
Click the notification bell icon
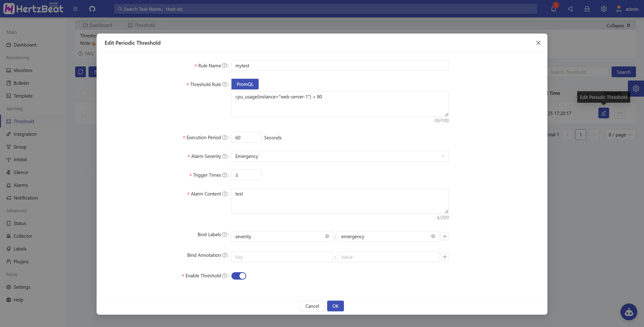point(553,9)
